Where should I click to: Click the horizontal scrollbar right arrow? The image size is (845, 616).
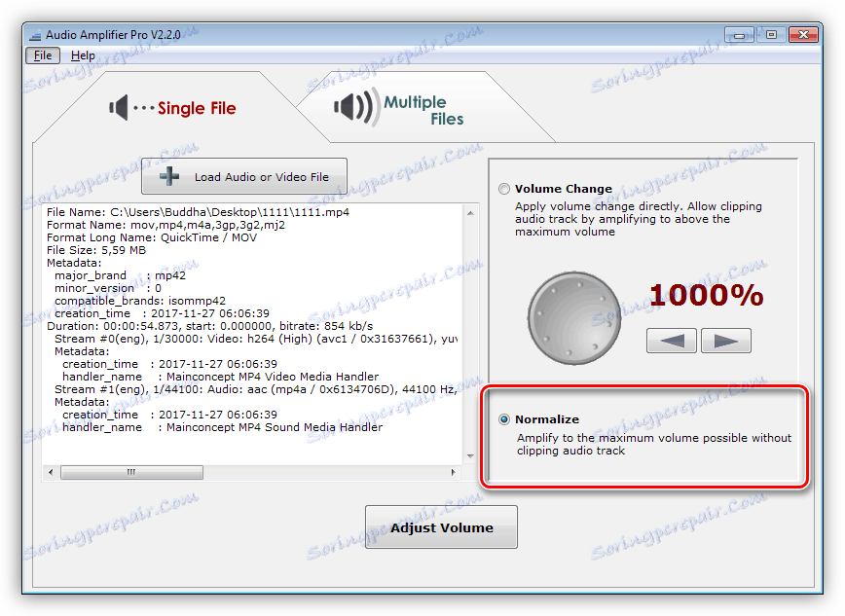[x=454, y=472]
